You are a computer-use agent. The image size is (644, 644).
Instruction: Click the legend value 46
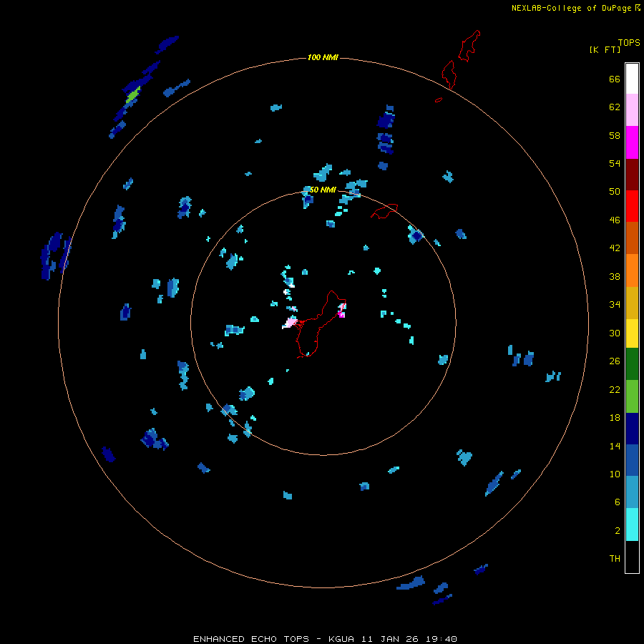pyautogui.click(x=615, y=220)
